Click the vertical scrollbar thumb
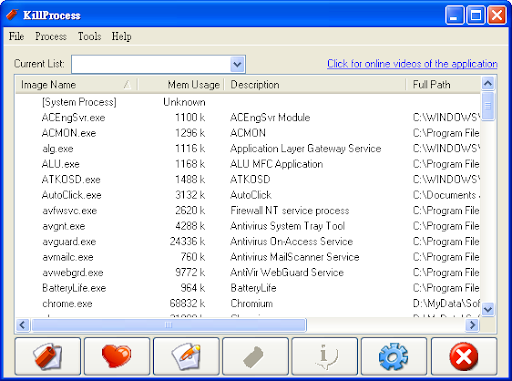Viewport: 512px width, 381px height. pos(488,106)
